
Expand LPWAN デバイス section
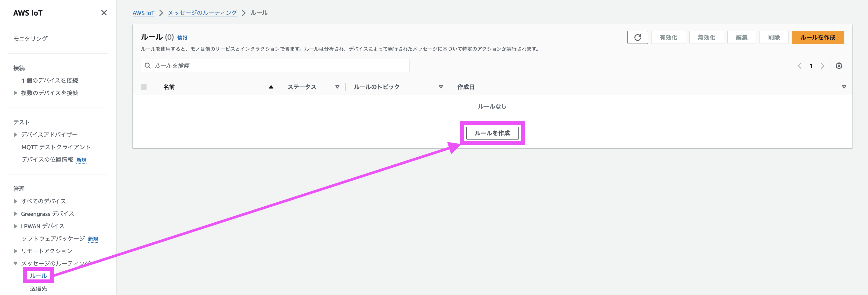coord(16,226)
